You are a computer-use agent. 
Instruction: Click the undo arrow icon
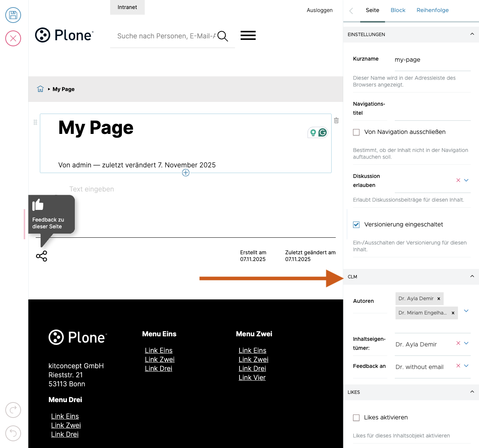coord(13,433)
